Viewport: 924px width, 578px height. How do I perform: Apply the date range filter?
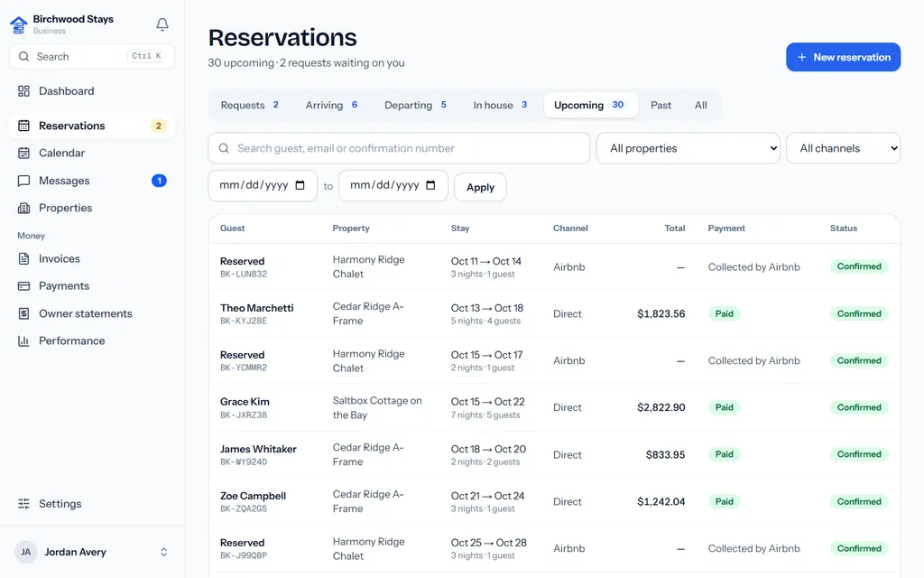(480, 187)
